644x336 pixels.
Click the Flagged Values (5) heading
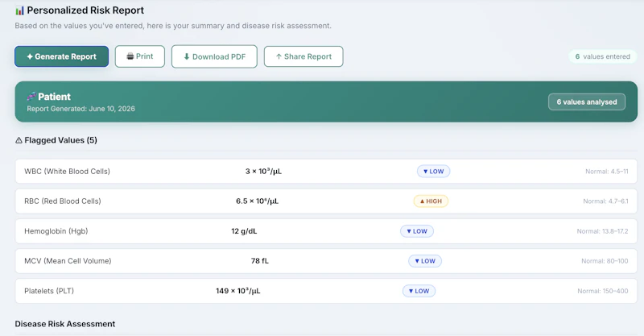[61, 140]
